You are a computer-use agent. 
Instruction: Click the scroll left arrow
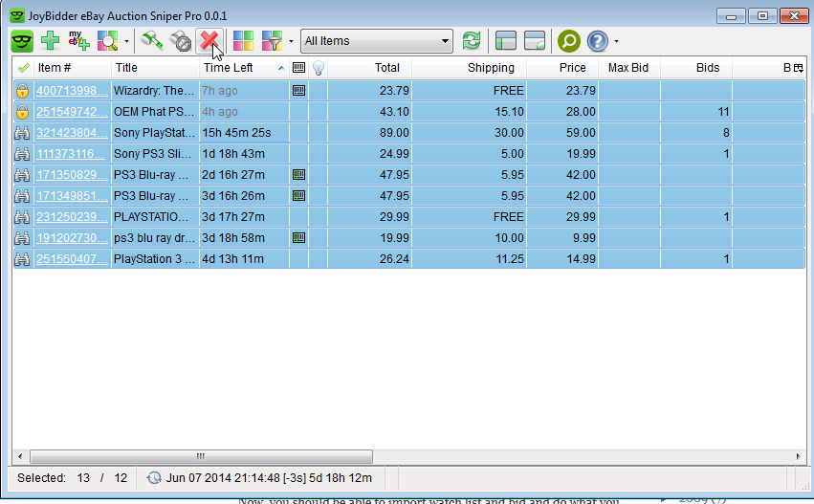[20, 457]
